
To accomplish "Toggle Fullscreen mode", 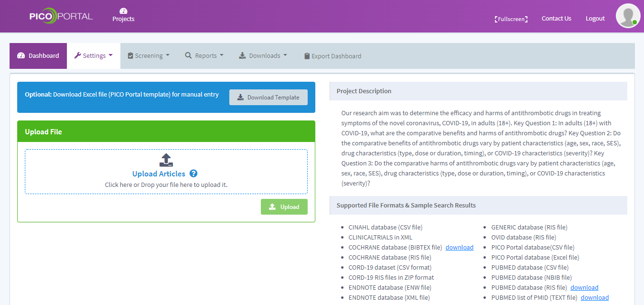I will (x=511, y=19).
